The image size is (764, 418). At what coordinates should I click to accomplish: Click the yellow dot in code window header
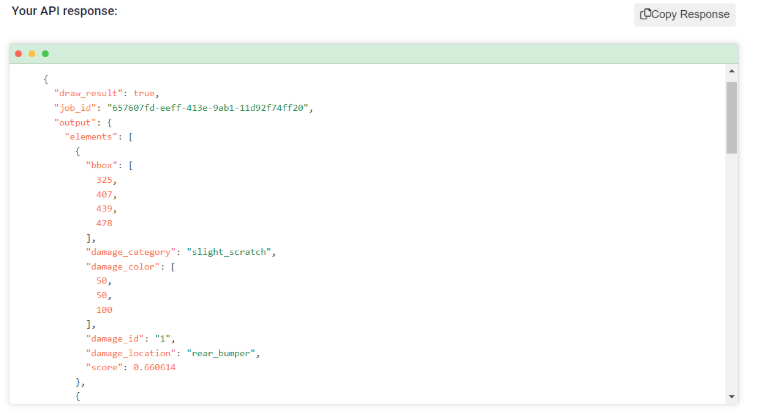(32, 54)
